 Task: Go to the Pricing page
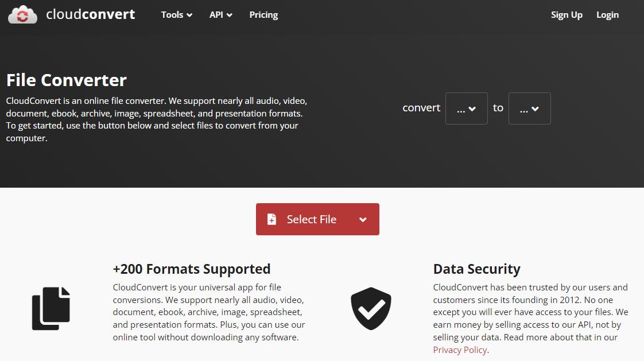[263, 15]
